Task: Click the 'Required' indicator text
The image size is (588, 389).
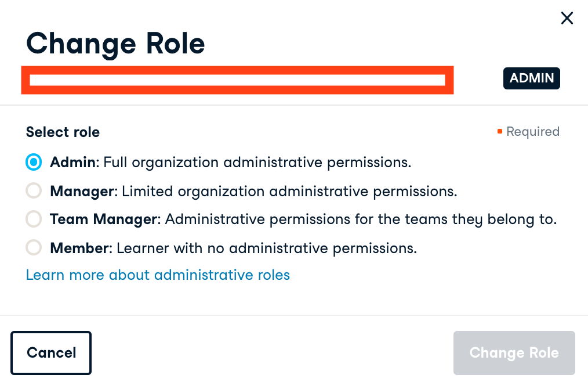Action: coord(532,132)
